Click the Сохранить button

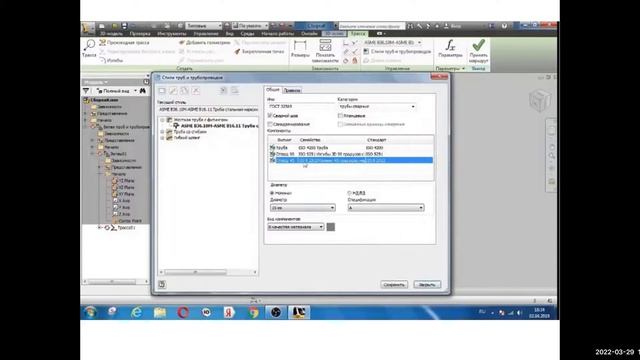[394, 284]
